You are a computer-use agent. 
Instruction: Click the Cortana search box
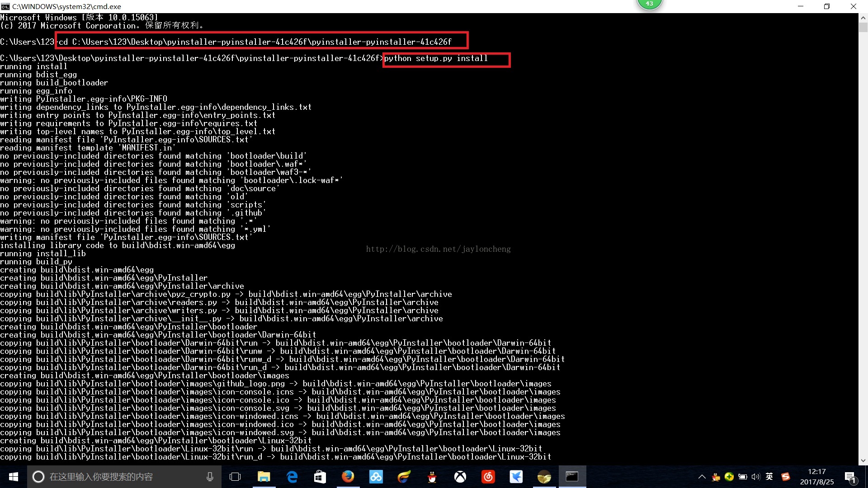pyautogui.click(x=124, y=477)
